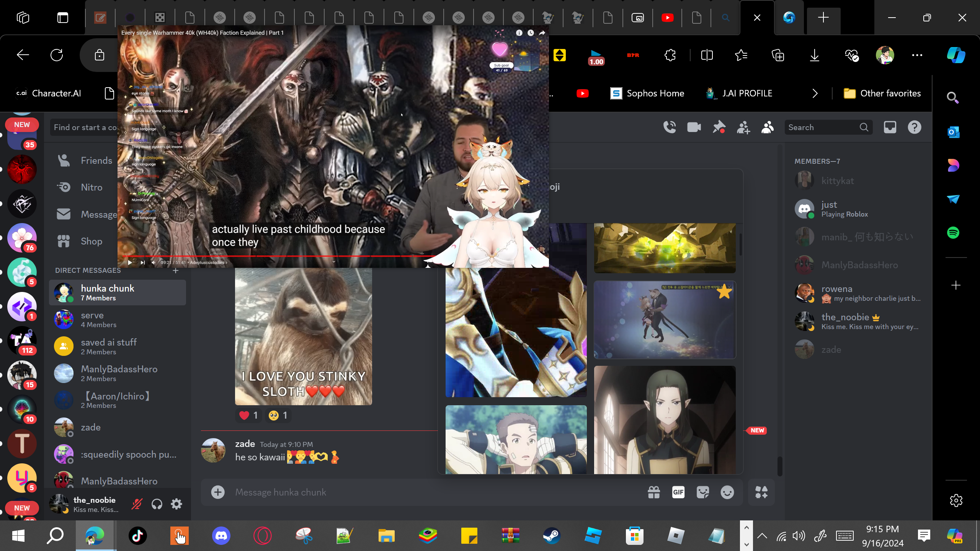Open the GIF picker
The image size is (980, 551).
click(678, 492)
